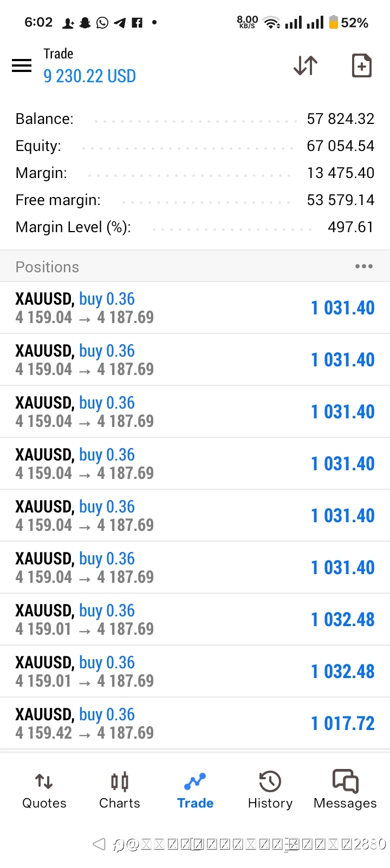Screen dimensions: 390x868
Task: Expand the first XAUUSD buy position
Action: [x=195, y=307]
